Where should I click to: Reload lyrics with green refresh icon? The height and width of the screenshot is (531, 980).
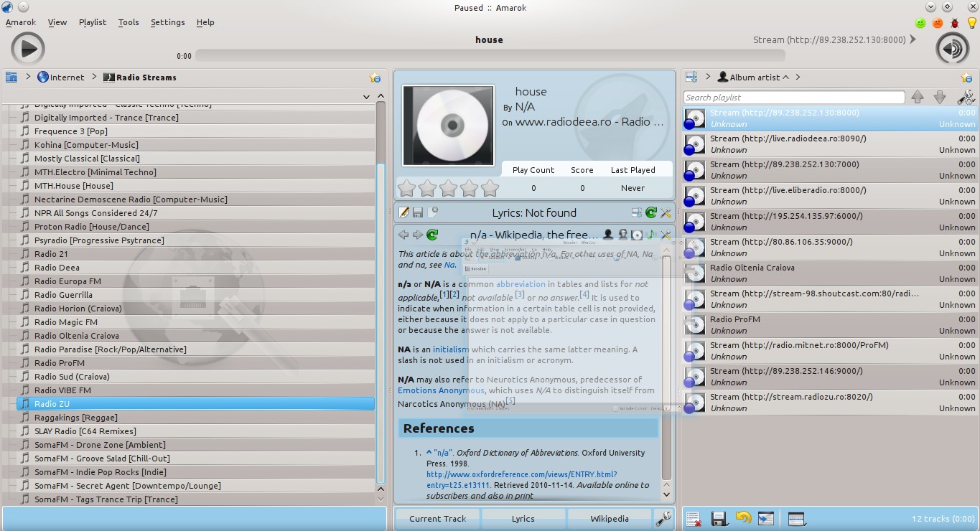pos(651,212)
